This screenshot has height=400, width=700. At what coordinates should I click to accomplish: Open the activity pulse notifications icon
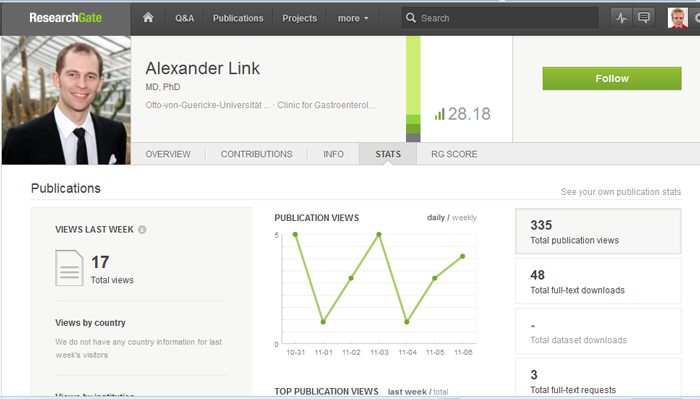[622, 18]
